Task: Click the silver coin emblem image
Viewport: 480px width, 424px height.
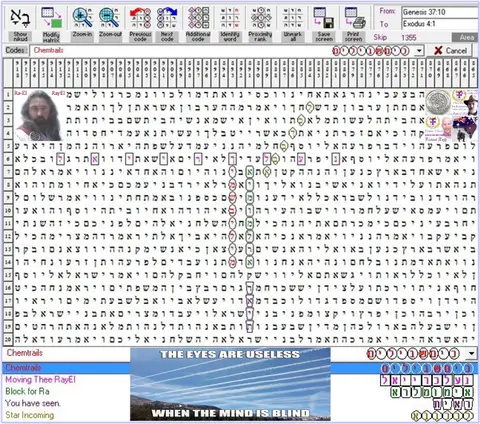Action: pyautogui.click(x=438, y=102)
